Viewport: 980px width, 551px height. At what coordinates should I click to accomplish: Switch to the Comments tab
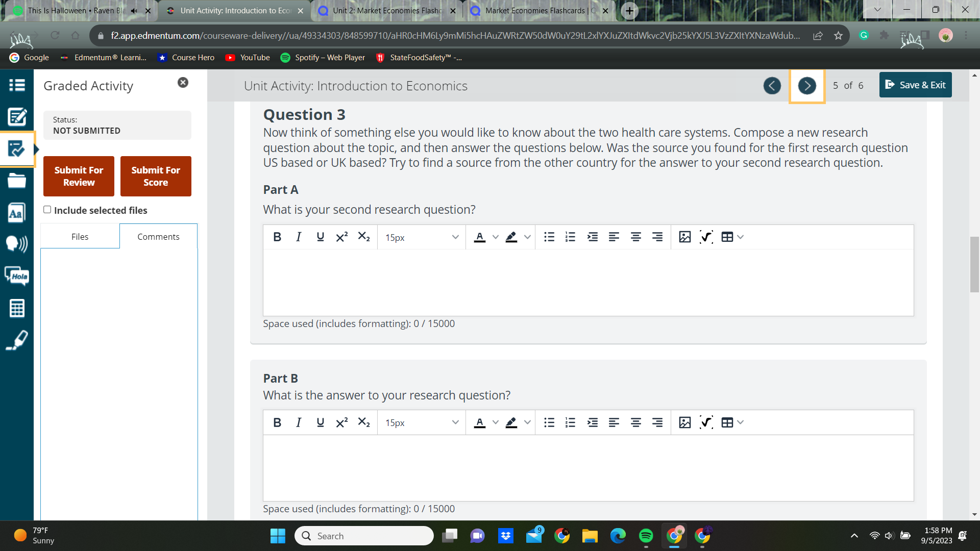[158, 237]
